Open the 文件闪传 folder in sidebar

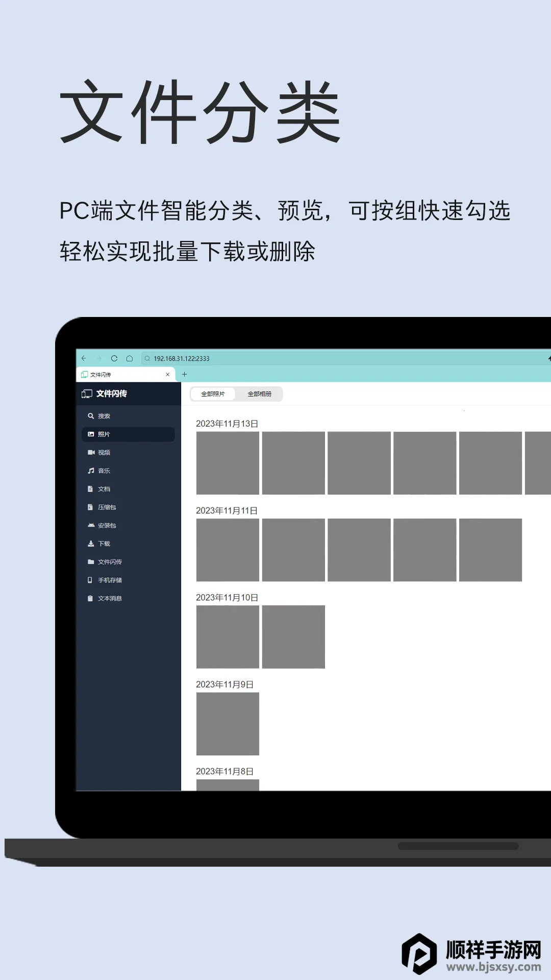click(x=109, y=562)
